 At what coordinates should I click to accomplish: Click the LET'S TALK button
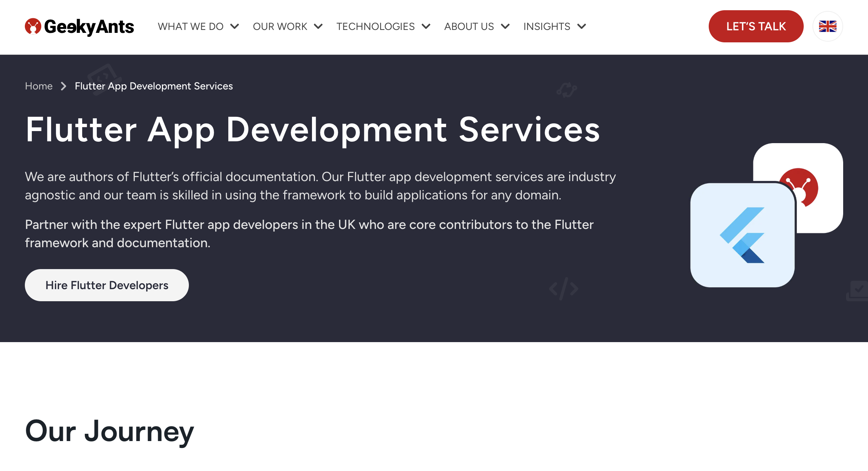(756, 26)
